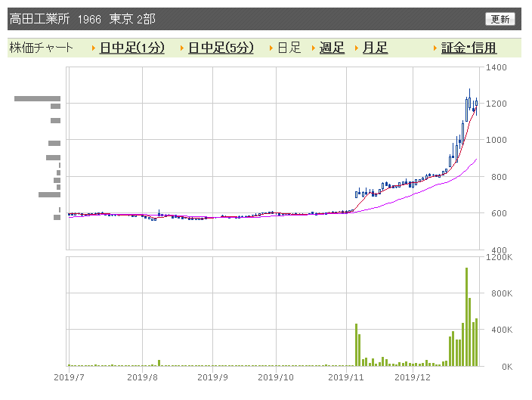Image resolution: width=532 pixels, height=400 pixels.
Task: Click the longest gray price-volume bar
Action: (37, 98)
